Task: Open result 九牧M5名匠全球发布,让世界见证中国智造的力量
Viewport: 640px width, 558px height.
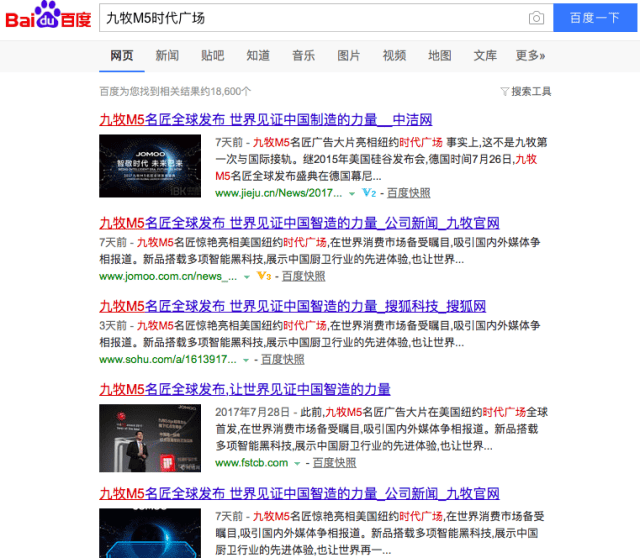Action: (x=244, y=389)
